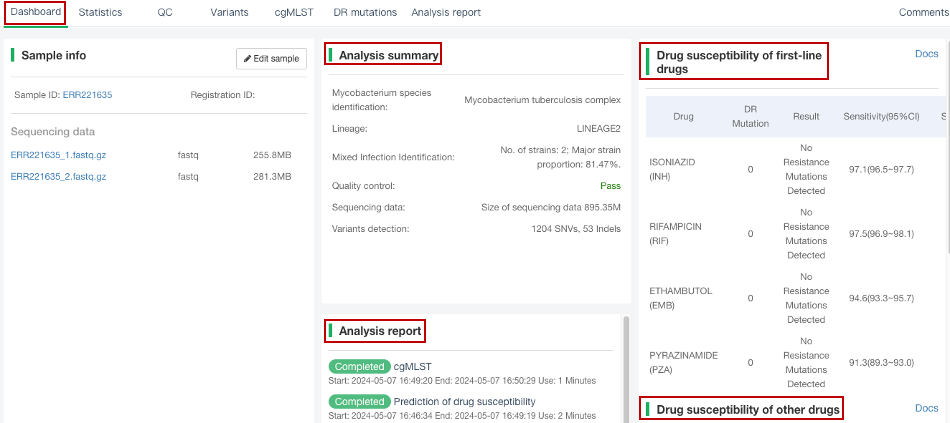Click the Sensitivity(95%CI) column header
This screenshot has height=423, width=950.
tap(880, 117)
